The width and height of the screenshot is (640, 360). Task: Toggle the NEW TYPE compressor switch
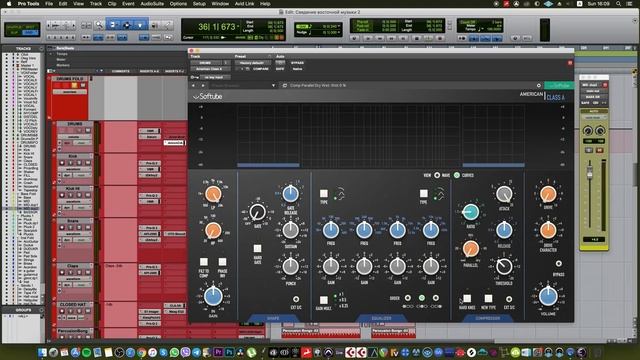[488, 298]
